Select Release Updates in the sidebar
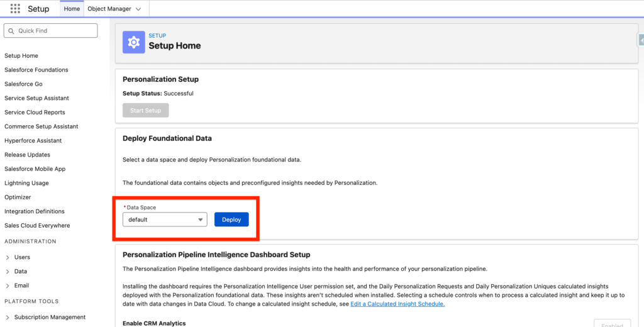Viewport: 644px width, 327px height. [27, 155]
